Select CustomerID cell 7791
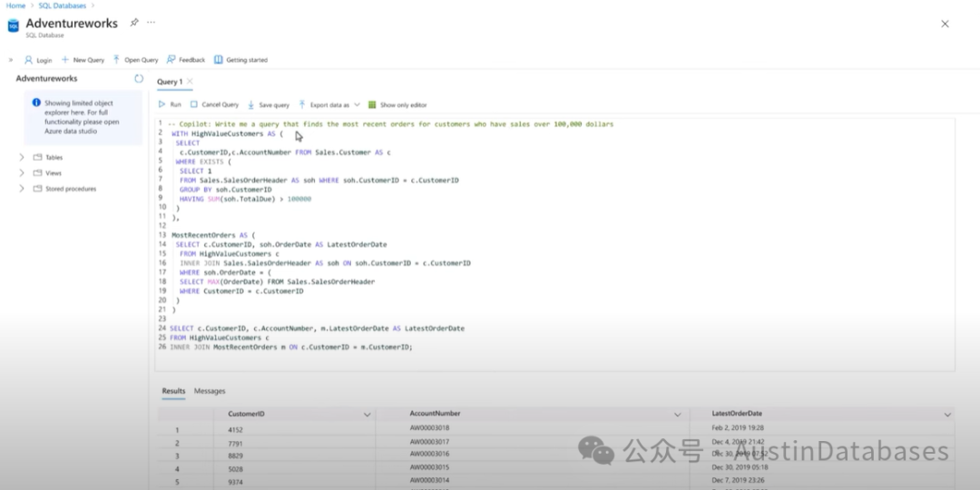The width and height of the screenshot is (980, 490). pyautogui.click(x=236, y=444)
